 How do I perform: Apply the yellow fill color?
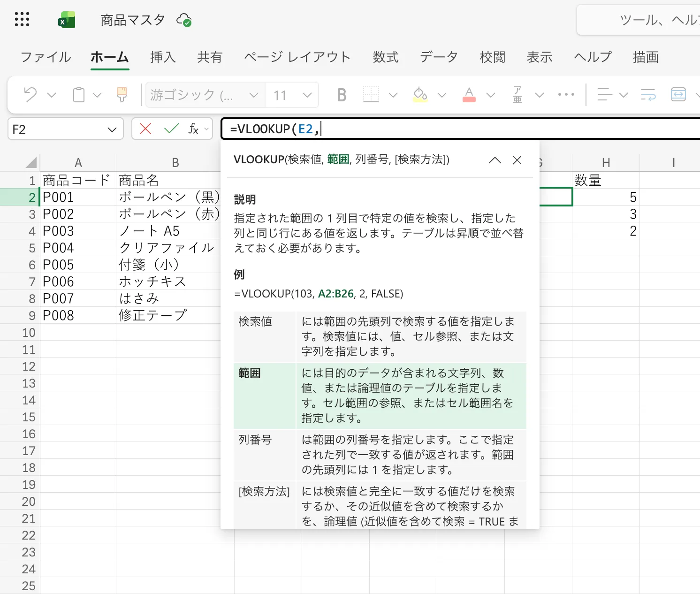coord(420,95)
